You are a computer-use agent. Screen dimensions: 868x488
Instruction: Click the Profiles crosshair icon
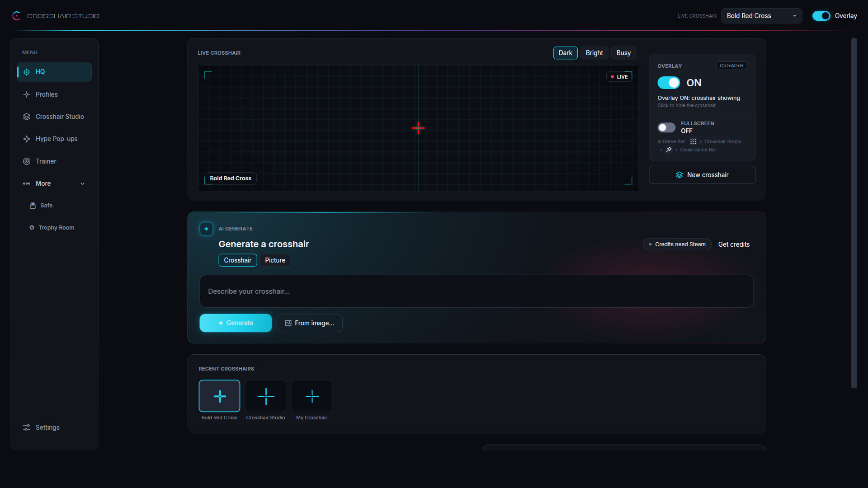tap(27, 94)
